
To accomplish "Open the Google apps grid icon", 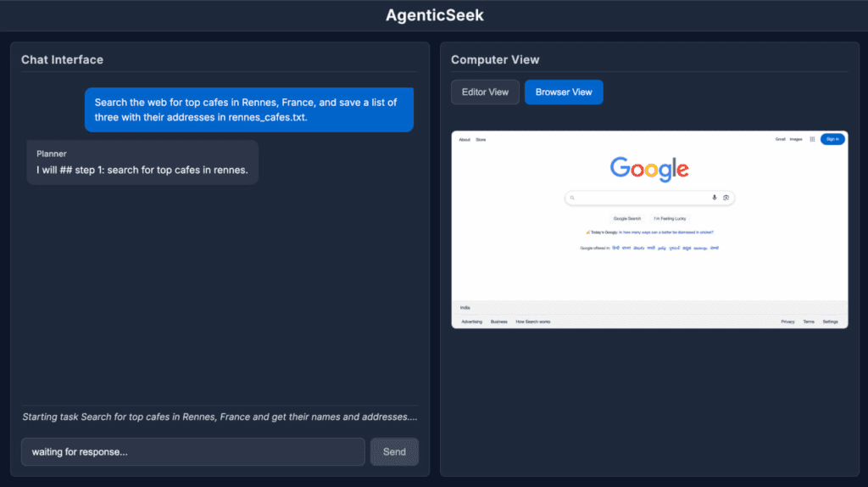I will pos(812,140).
